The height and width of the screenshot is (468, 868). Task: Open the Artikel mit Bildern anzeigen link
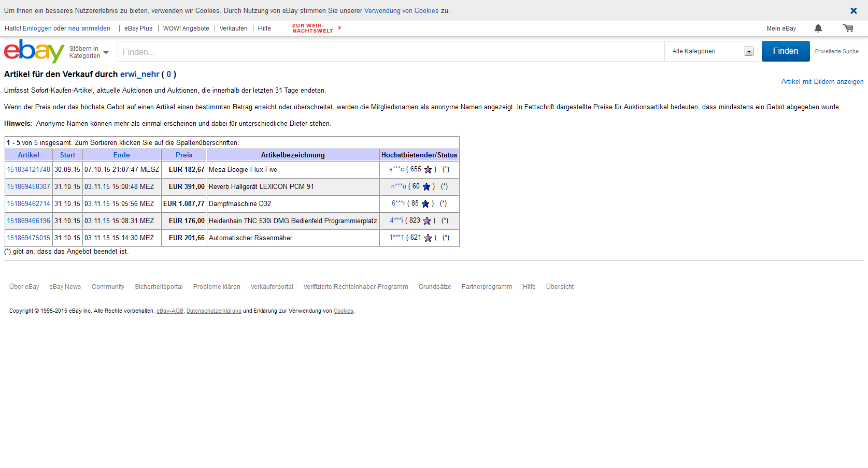tap(822, 82)
